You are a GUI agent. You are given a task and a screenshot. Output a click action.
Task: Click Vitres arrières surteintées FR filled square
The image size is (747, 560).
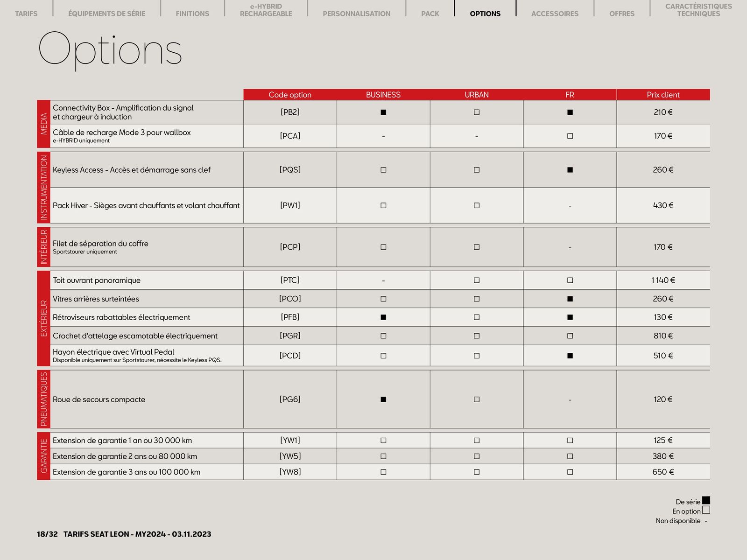pos(570,299)
